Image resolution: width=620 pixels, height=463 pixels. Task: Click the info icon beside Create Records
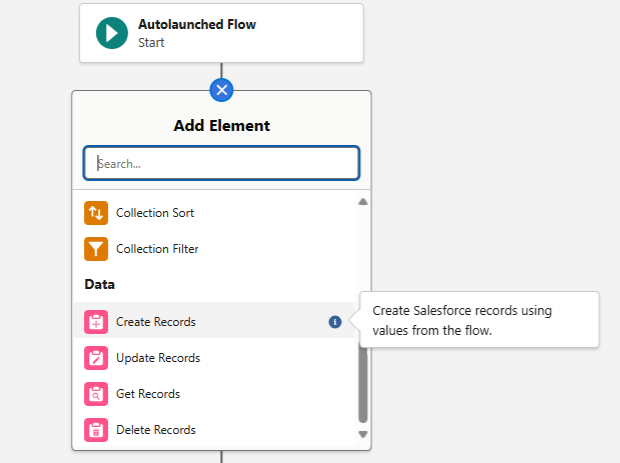pyautogui.click(x=335, y=322)
